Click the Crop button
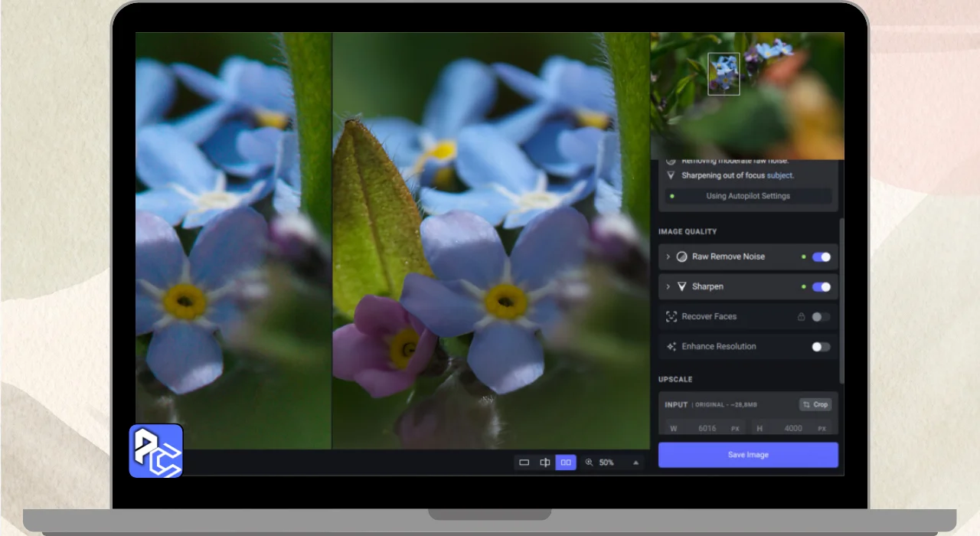The image size is (980, 536). 815,404
